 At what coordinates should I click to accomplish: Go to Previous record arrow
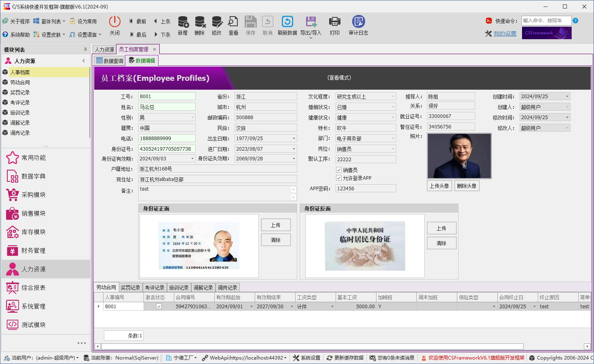point(155,21)
